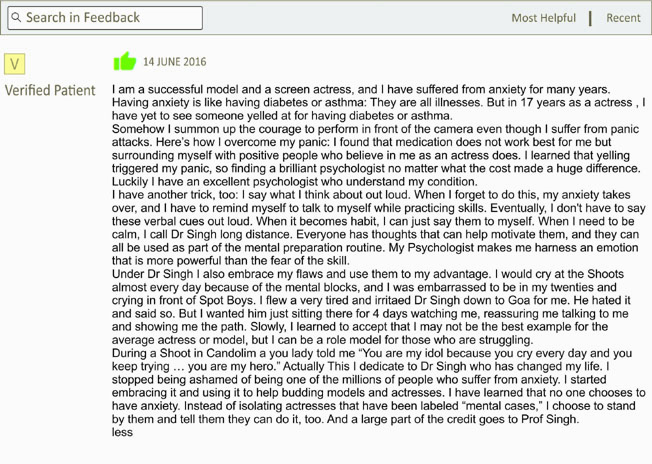Screen dimensions: 652x464
Task: Click the review's opening line 'I am a successful model'
Action: click(x=361, y=89)
